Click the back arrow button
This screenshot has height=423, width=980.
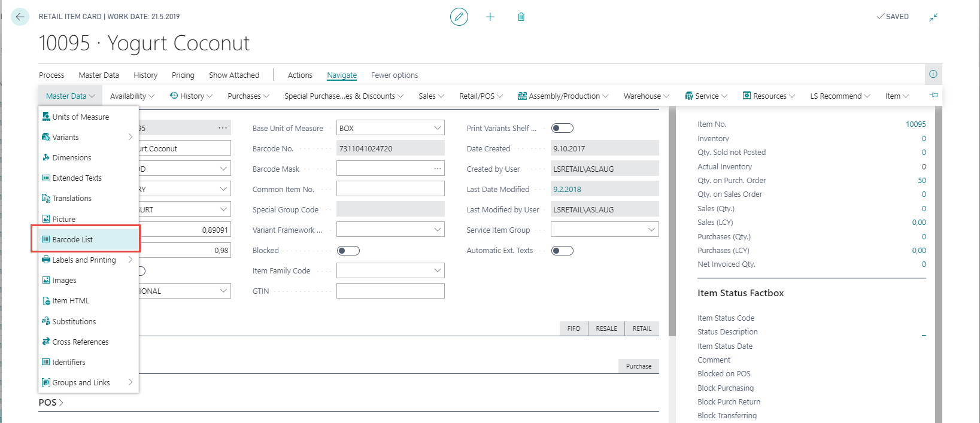(x=20, y=17)
